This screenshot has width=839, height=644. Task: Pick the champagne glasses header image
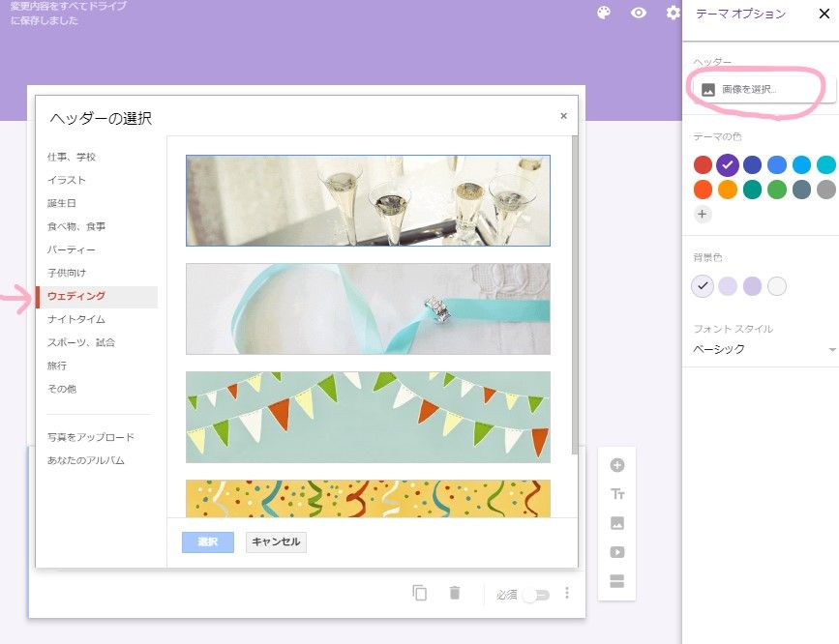[x=368, y=200]
